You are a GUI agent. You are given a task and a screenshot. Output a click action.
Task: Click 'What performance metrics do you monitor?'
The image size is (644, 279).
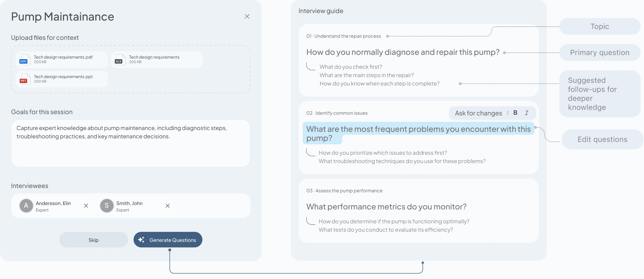386,207
